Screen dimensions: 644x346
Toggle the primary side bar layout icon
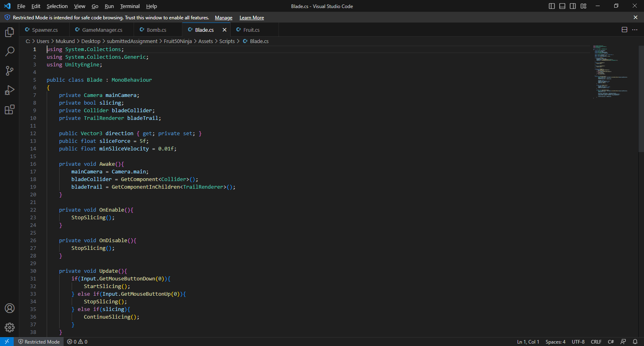552,6
